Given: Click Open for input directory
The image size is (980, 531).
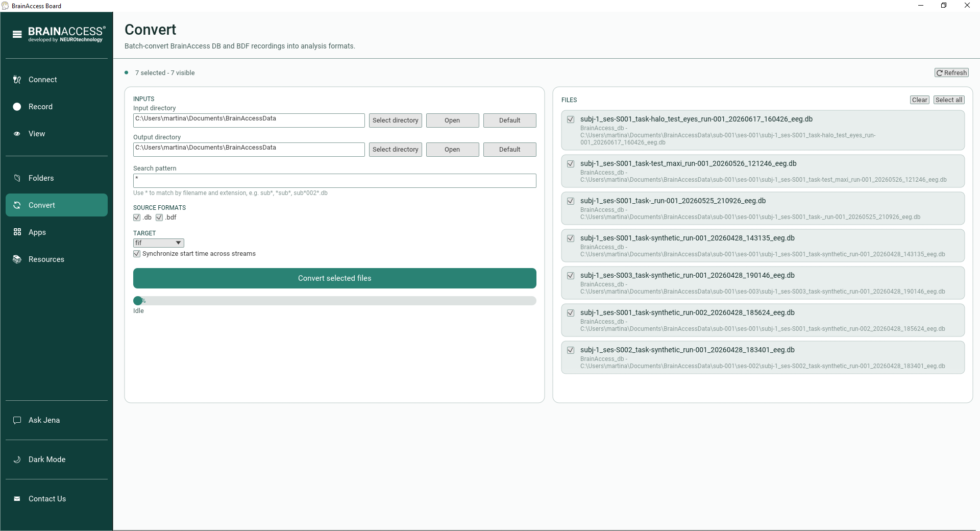Looking at the screenshot, I should tap(453, 120).
